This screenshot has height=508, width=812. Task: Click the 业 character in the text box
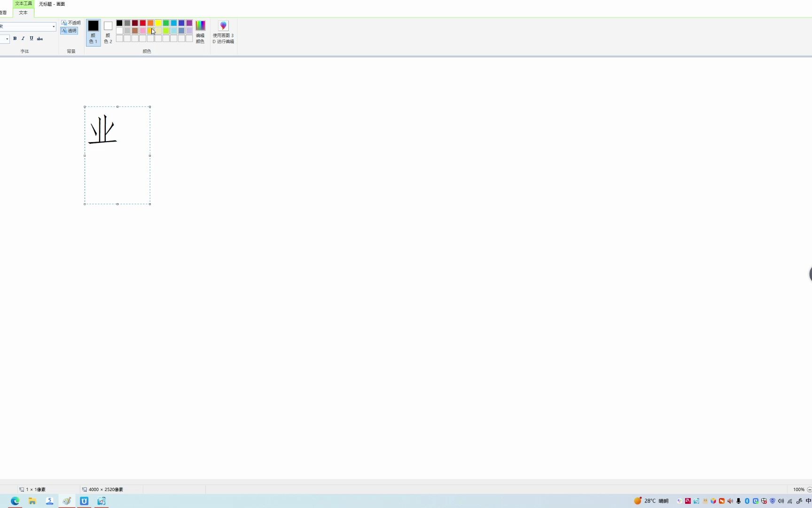click(x=102, y=129)
